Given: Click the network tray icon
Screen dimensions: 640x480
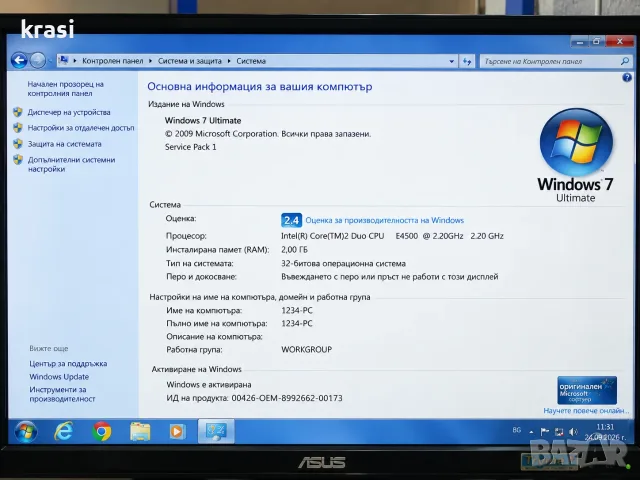Looking at the screenshot, I should click(x=559, y=431).
